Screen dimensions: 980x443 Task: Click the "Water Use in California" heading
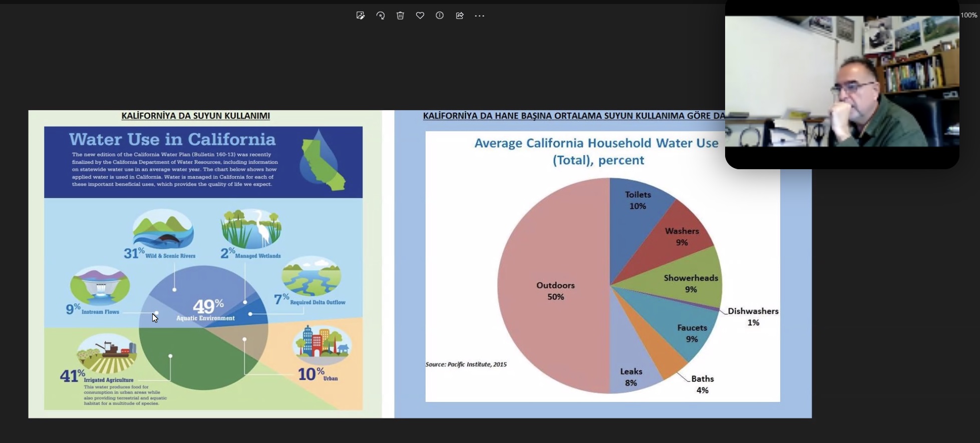[172, 139]
